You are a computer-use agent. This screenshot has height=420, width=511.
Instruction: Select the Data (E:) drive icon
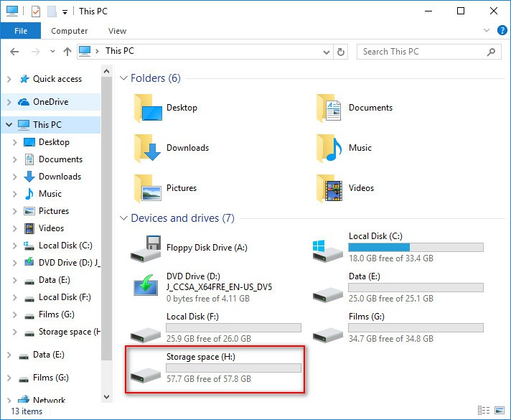click(x=327, y=294)
